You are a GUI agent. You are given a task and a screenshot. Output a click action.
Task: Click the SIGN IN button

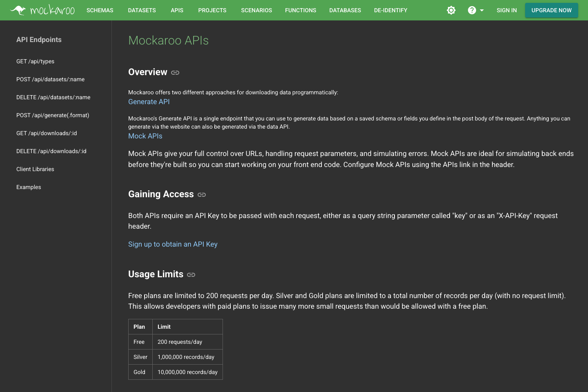[x=506, y=10]
